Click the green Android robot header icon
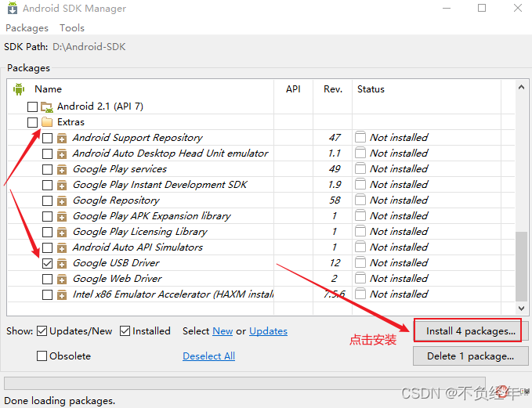 point(19,89)
